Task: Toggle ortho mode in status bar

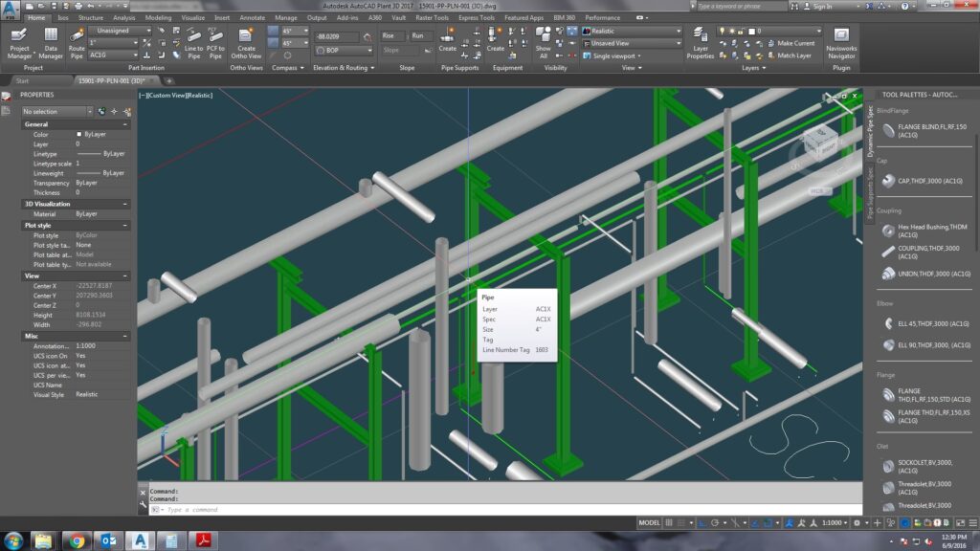Action: point(702,523)
